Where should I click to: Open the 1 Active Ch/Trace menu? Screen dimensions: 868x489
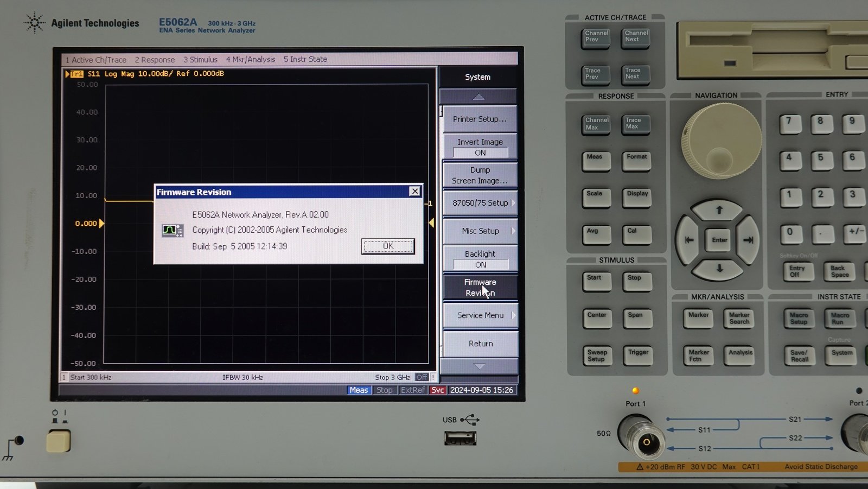(96, 60)
